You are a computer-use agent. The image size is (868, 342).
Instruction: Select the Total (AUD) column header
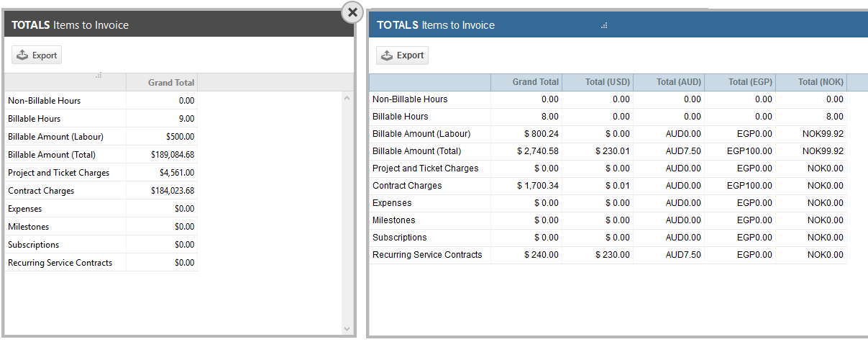[669, 82]
